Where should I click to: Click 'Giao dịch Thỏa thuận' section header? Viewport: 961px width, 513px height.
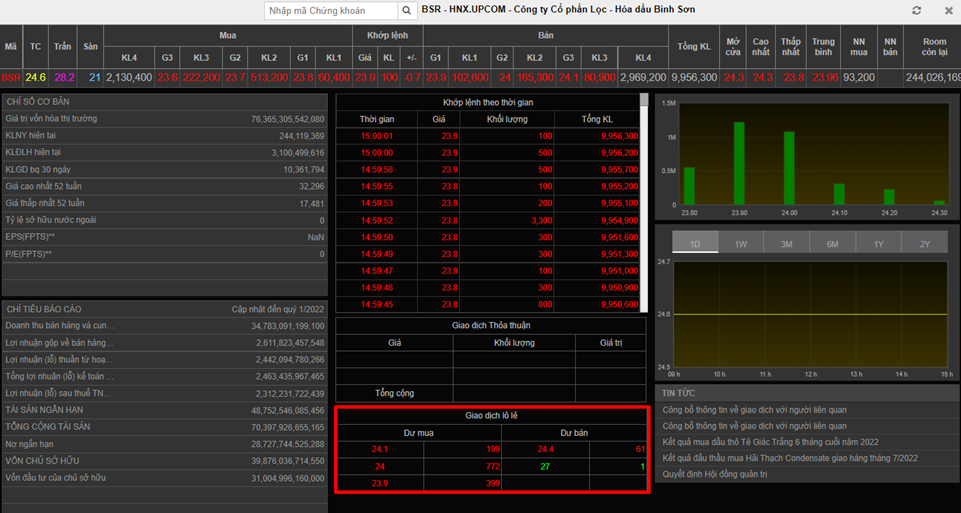click(491, 325)
